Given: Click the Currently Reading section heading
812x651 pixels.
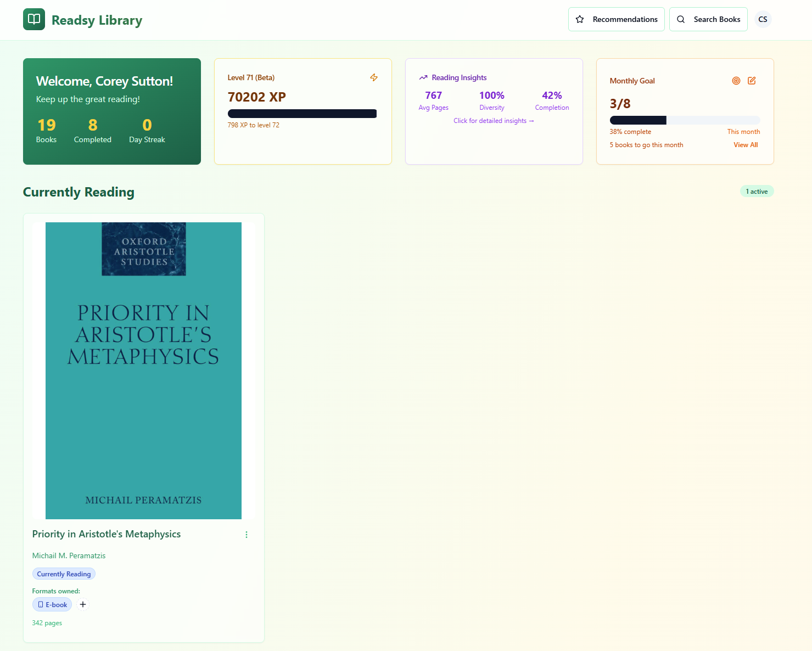Looking at the screenshot, I should tap(79, 192).
